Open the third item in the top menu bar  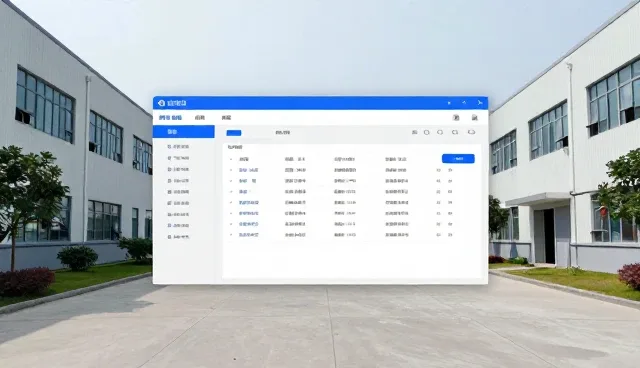point(226,117)
